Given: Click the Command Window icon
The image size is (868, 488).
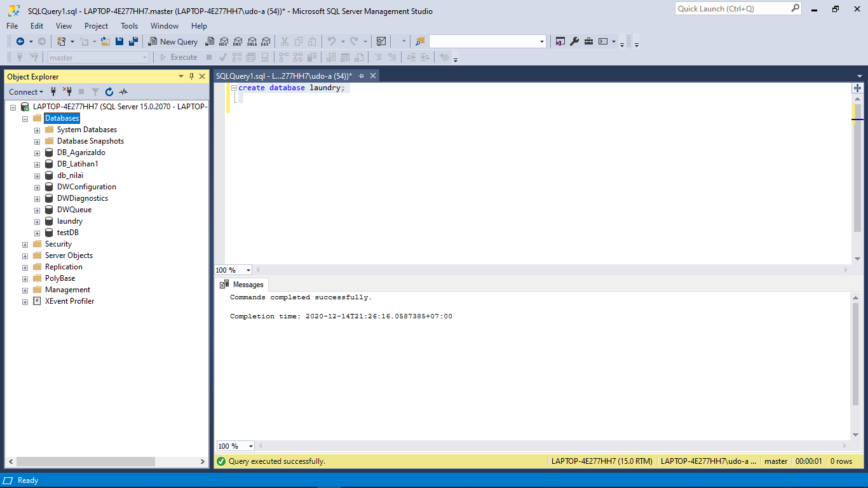Looking at the screenshot, I should pos(603,41).
